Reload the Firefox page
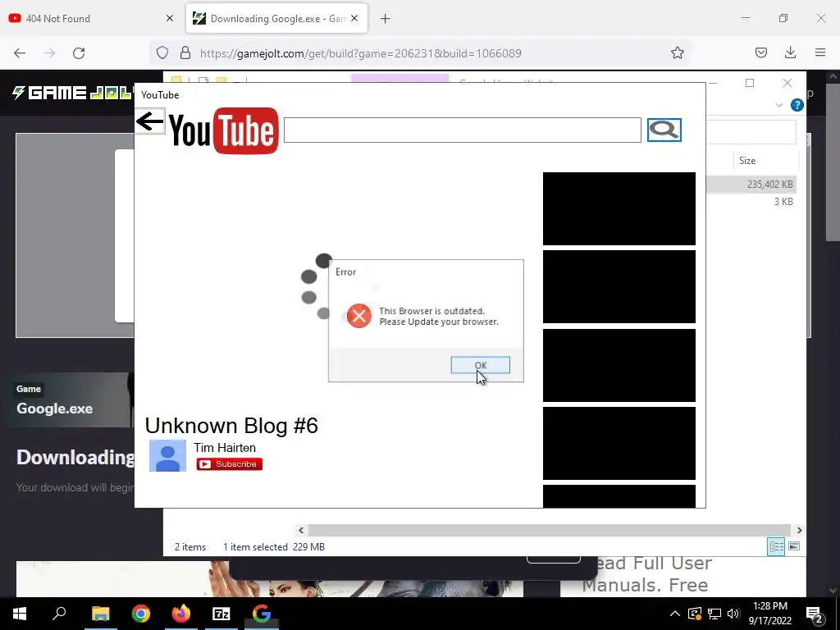The image size is (840, 630). click(x=79, y=53)
